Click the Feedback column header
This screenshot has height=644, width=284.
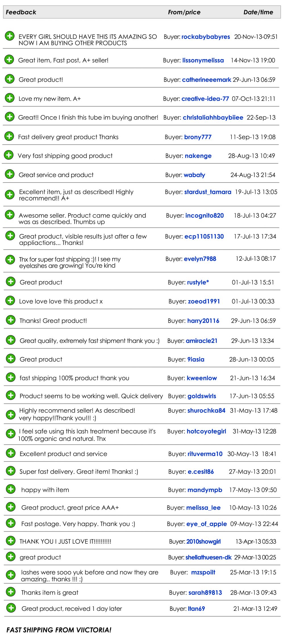(x=21, y=12)
